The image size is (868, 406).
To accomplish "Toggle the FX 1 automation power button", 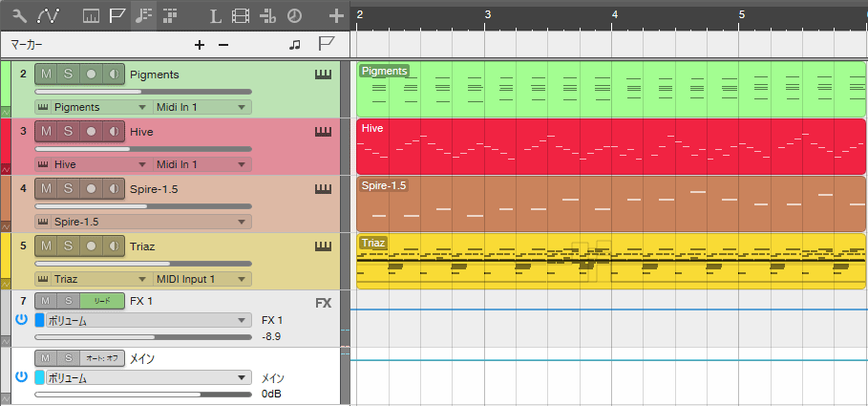I will [x=22, y=320].
